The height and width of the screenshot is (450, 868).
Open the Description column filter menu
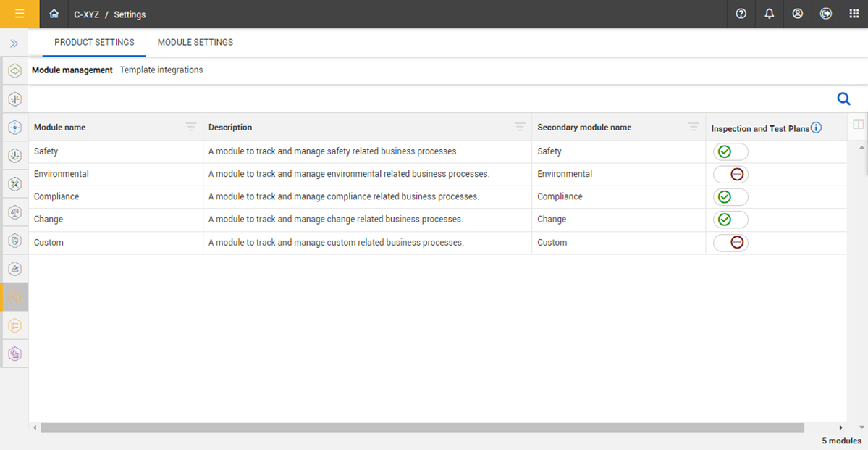pyautogui.click(x=520, y=128)
